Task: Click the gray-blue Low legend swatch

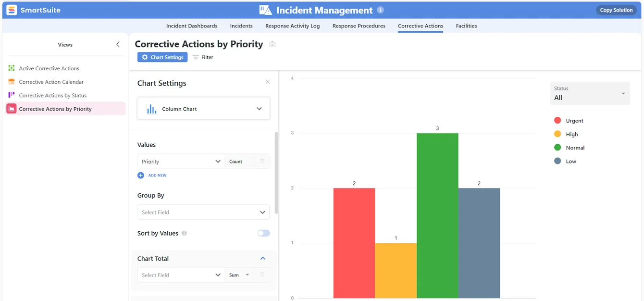Action: (x=557, y=161)
